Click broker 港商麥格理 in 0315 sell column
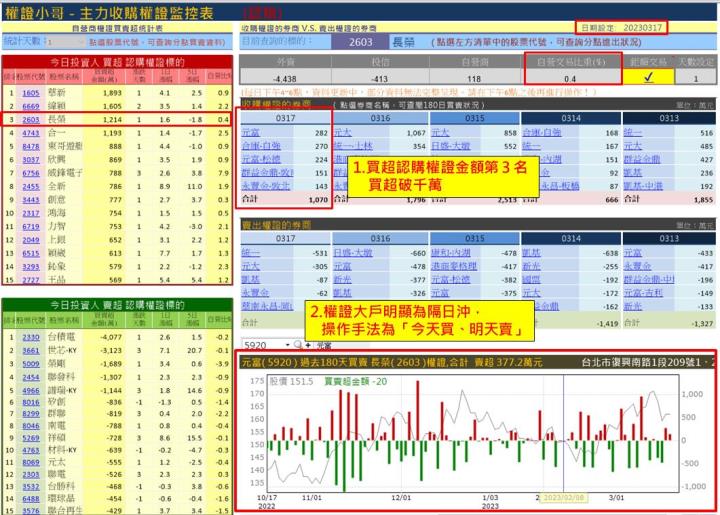This screenshot has height=515, width=720. coord(454,266)
